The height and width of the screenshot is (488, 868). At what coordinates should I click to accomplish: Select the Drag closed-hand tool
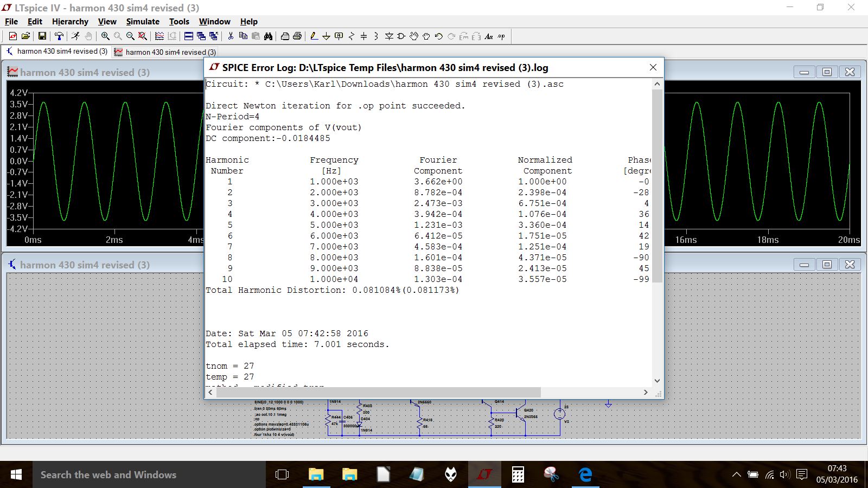click(x=426, y=36)
